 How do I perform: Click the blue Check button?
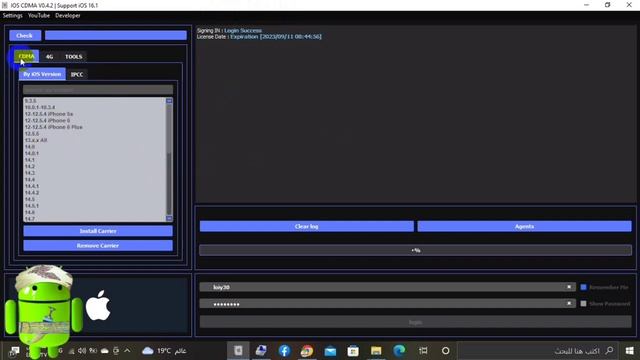pyautogui.click(x=25, y=36)
